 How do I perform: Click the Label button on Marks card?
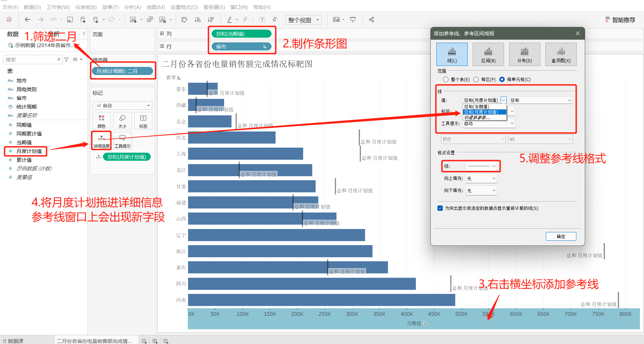click(143, 121)
